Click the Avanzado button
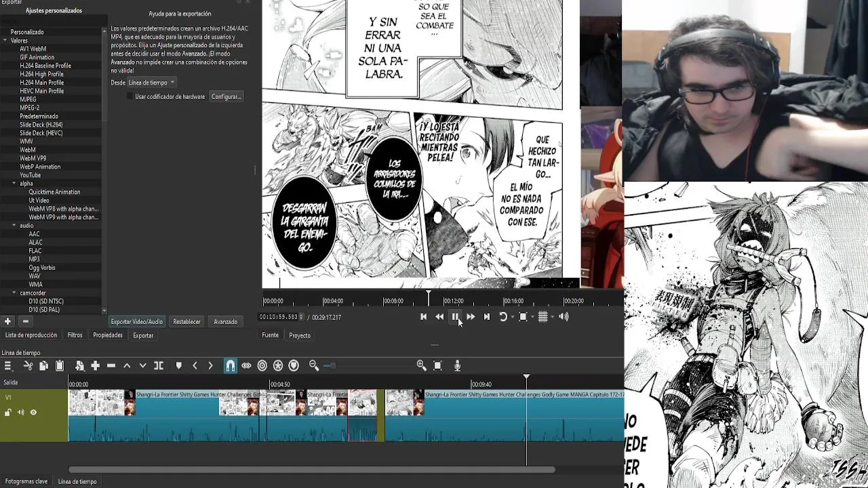 (226, 322)
